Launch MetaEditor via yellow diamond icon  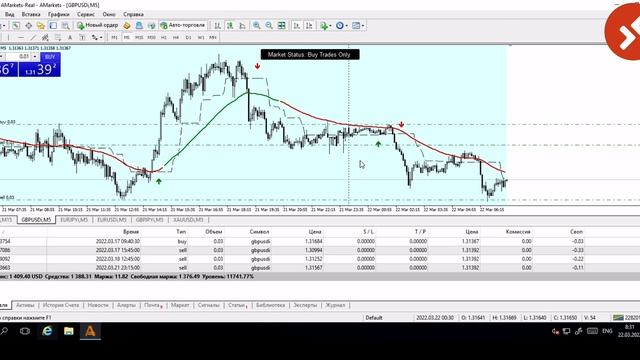point(127,25)
